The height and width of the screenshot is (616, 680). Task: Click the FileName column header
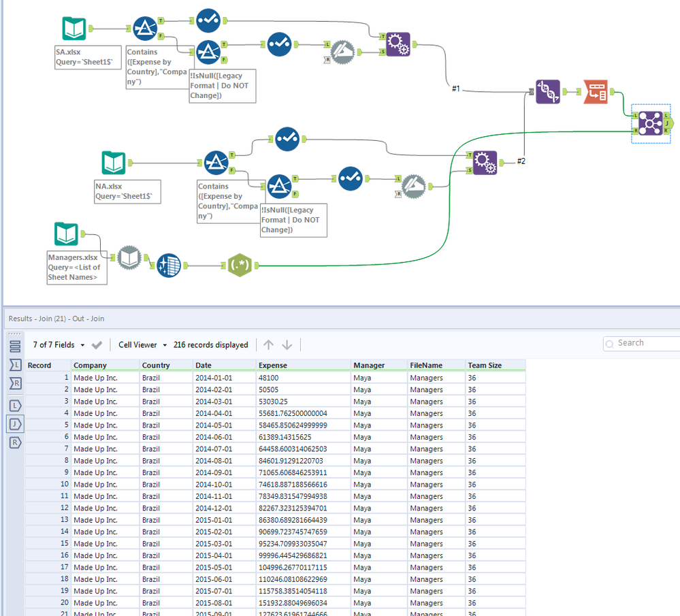tap(437, 366)
